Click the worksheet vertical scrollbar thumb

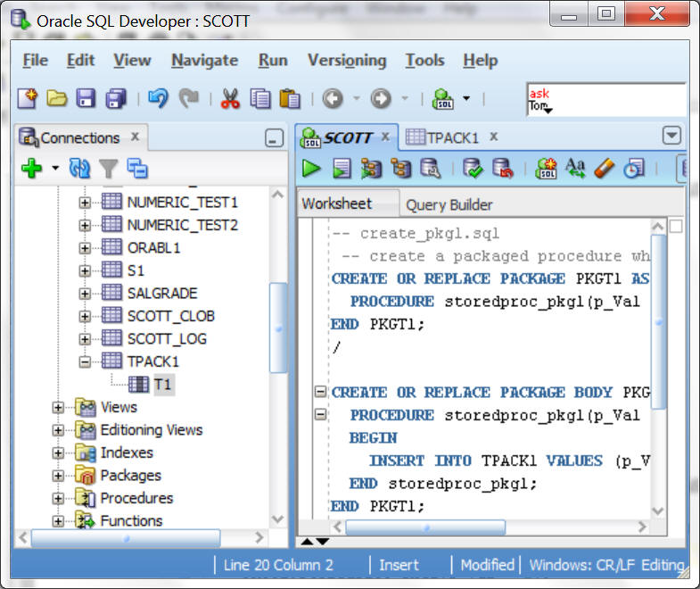(x=658, y=322)
